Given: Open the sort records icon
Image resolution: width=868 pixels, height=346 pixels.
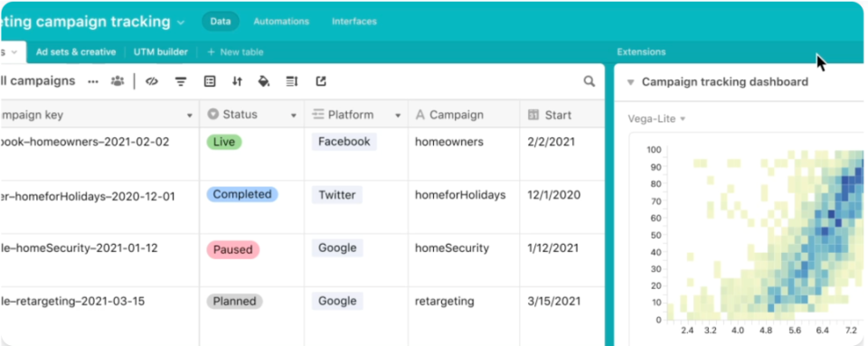Looking at the screenshot, I should [x=237, y=81].
